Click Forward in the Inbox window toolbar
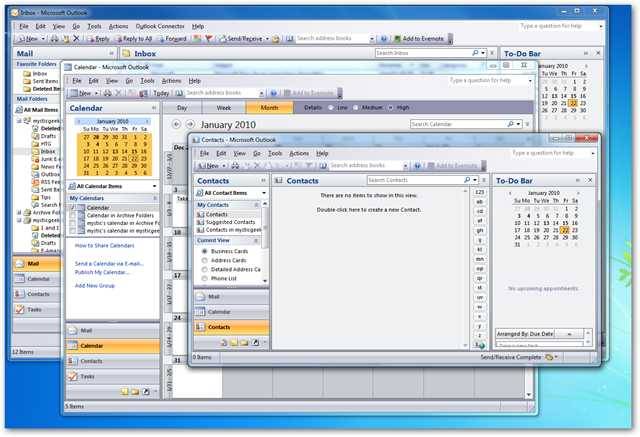Screen dimensions: 640x437 click(x=173, y=39)
